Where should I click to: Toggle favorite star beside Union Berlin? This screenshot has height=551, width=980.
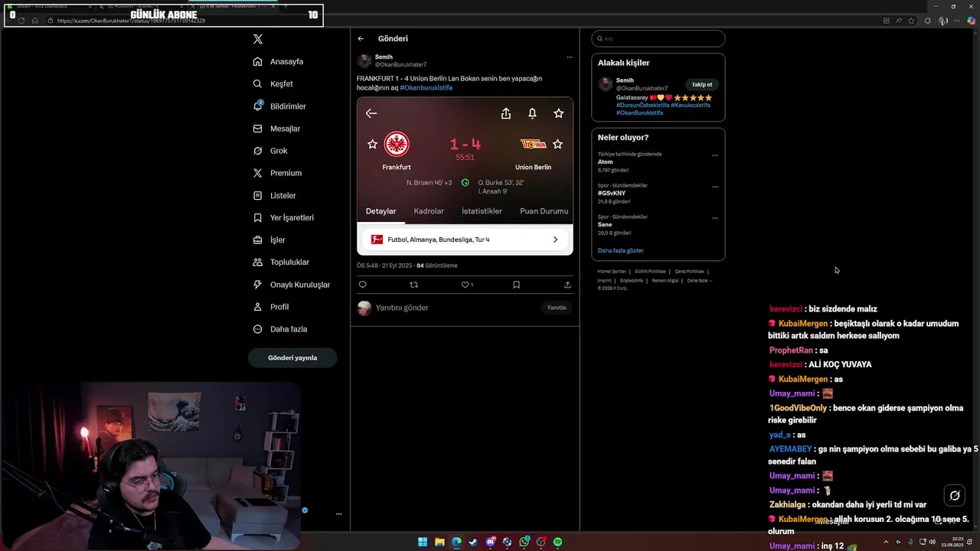pyautogui.click(x=557, y=144)
